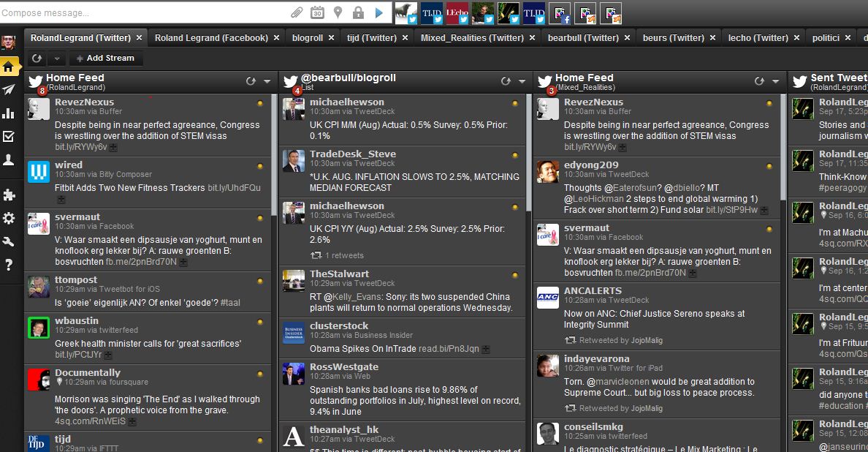Refresh the RolandLegrand Home Feed stream
This screenshot has height=452, width=868.
click(x=251, y=81)
